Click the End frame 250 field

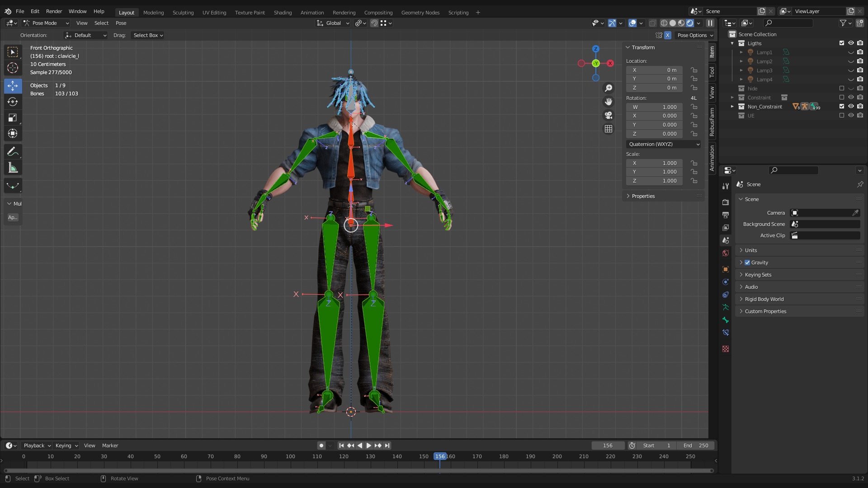coord(695,446)
